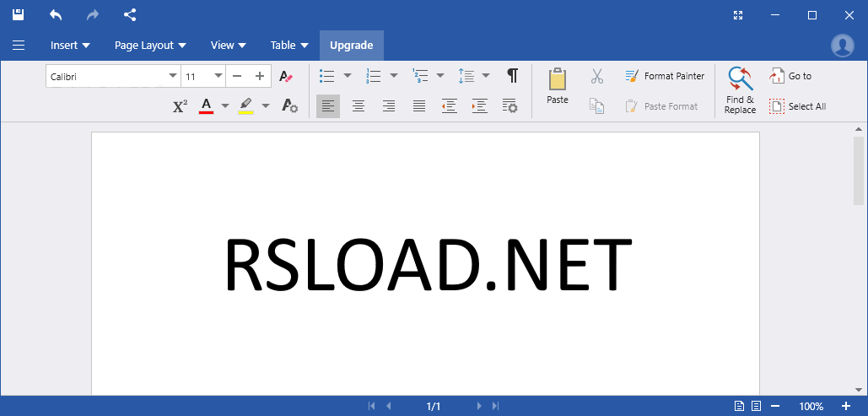Toggle align left paragraph button
The width and height of the screenshot is (868, 416).
tap(328, 106)
